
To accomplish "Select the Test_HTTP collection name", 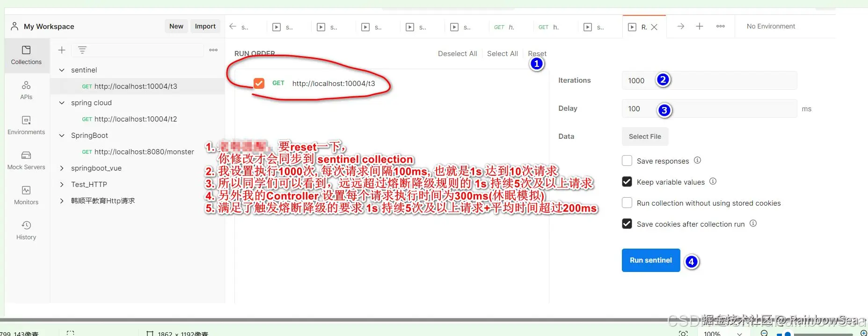I will pos(89,185).
